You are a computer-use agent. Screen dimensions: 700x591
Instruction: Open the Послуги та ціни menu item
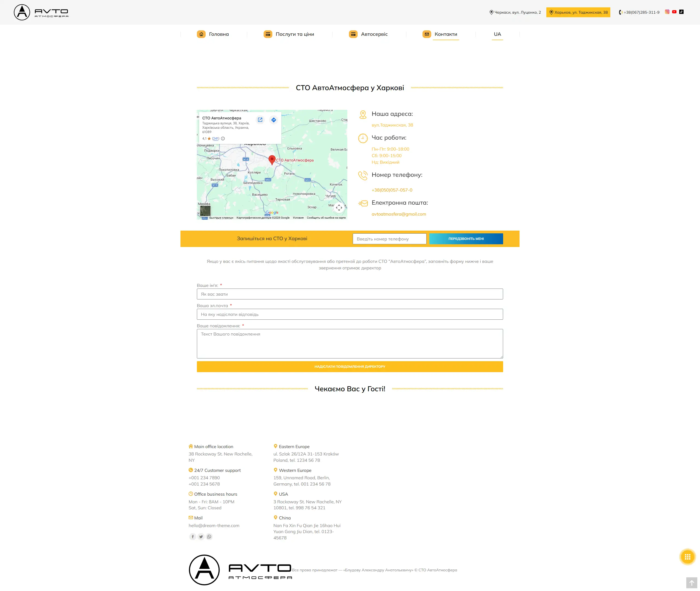(295, 34)
